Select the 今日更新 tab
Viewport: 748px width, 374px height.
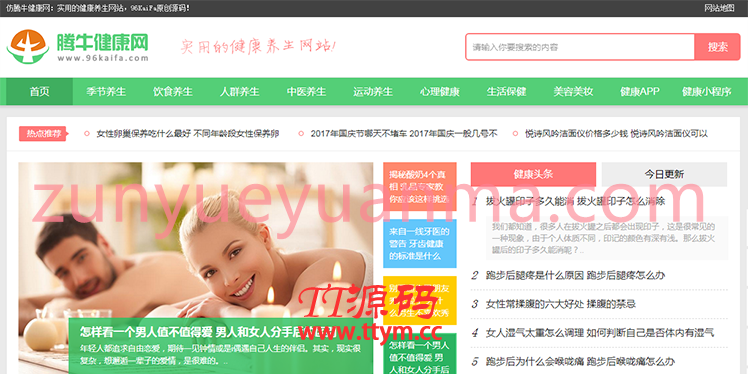664,174
